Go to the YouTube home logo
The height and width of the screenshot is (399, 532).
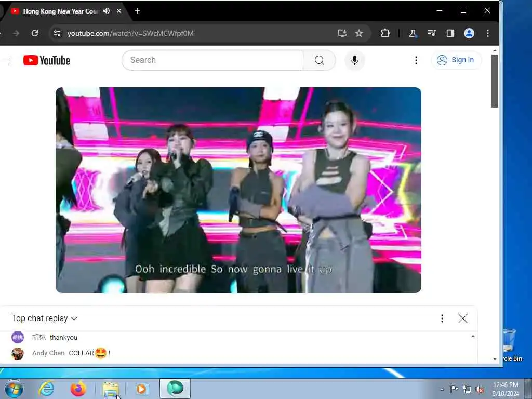click(47, 60)
